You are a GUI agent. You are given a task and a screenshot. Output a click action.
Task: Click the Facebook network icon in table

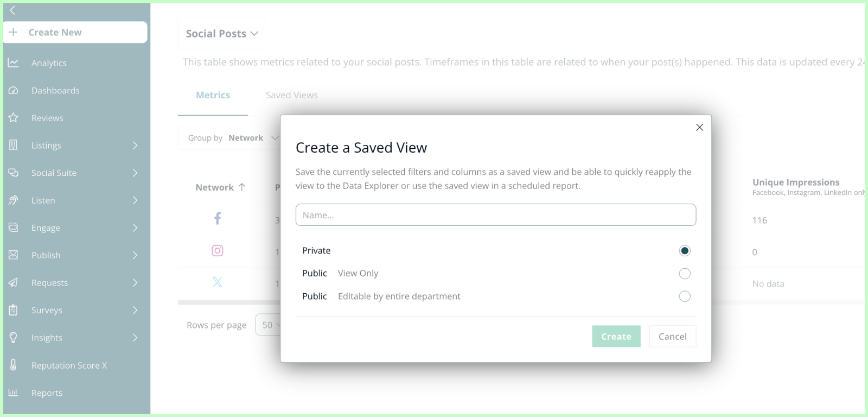click(218, 219)
